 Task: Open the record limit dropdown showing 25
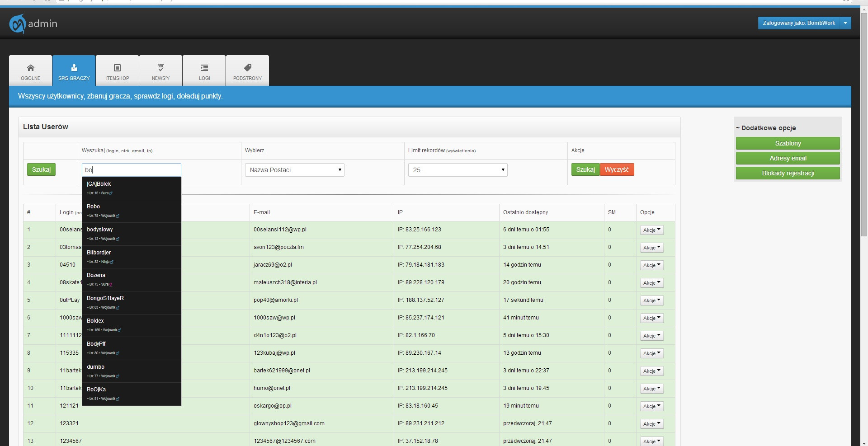pos(458,170)
